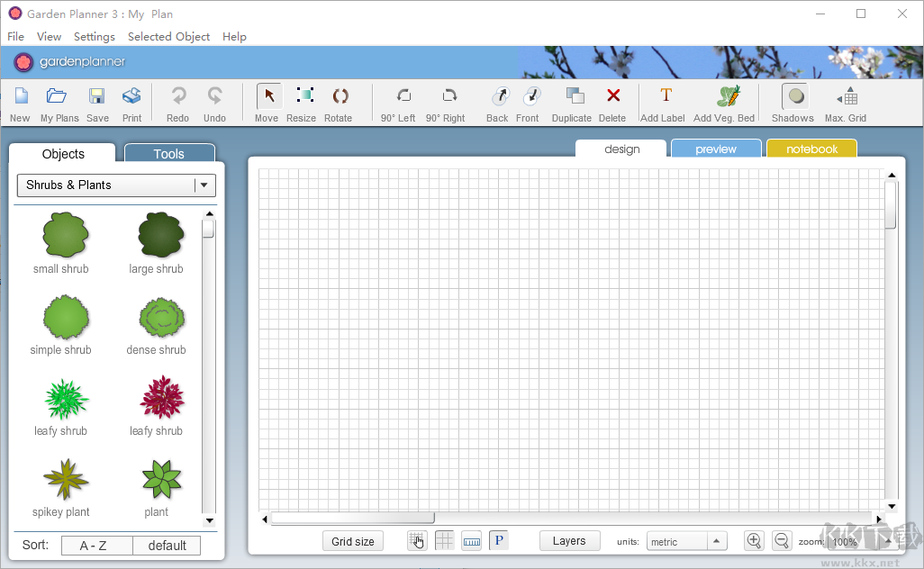Switch to the preview tab
This screenshot has width=924, height=569.
point(715,148)
